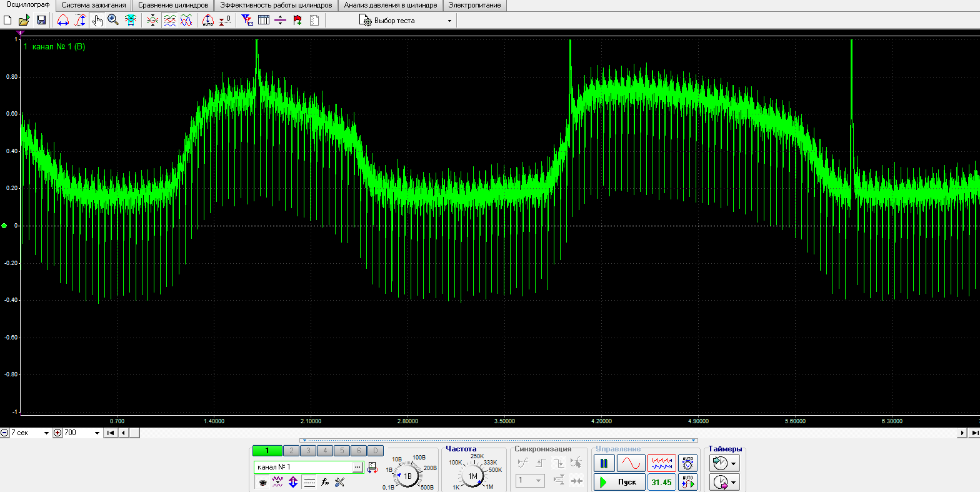
Task: Save recording with floppy disk icon
Action: tap(41, 20)
